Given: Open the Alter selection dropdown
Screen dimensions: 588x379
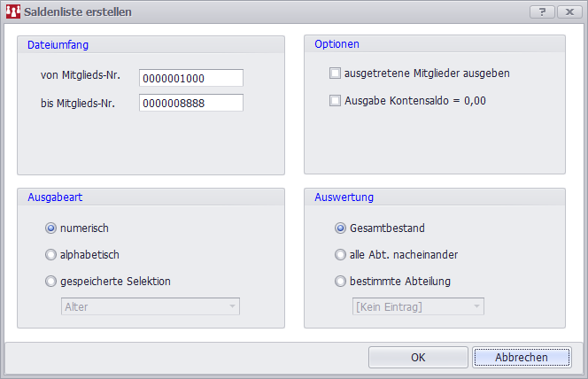Looking at the screenshot, I should (x=150, y=306).
